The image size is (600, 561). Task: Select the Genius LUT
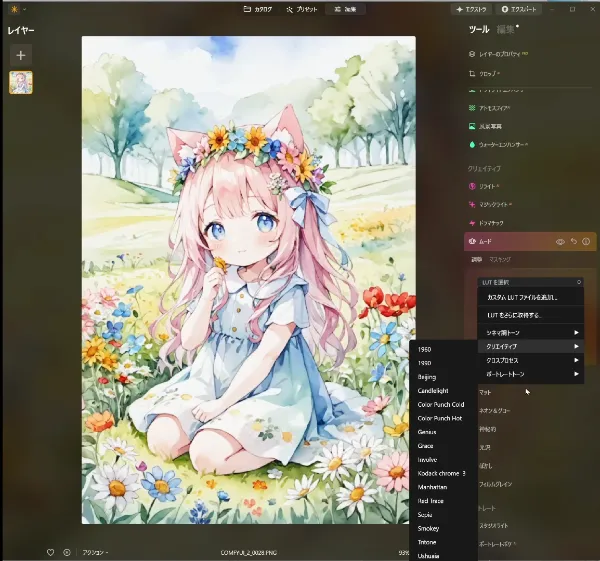(x=443, y=432)
